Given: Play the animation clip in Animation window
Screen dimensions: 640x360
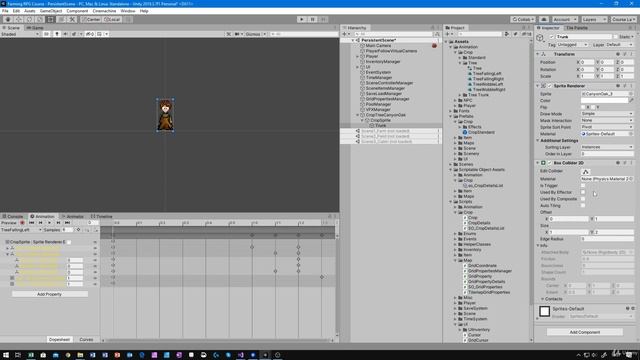Looking at the screenshot, I should click(49, 223).
